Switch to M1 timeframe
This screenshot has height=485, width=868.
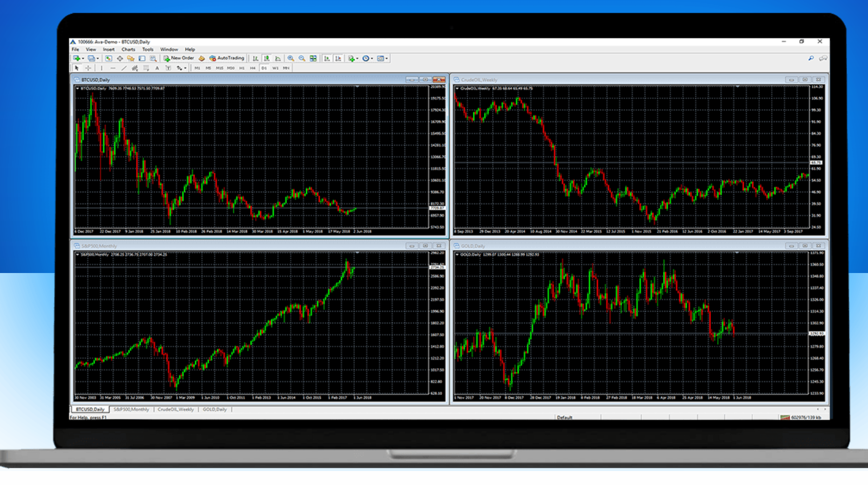[197, 68]
